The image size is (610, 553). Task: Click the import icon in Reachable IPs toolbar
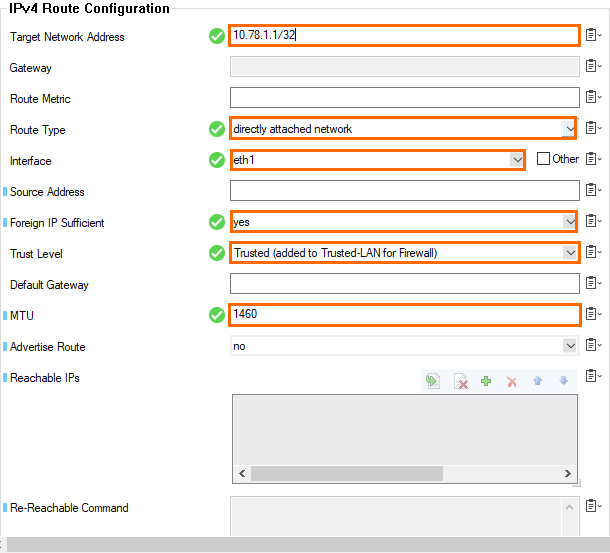[x=433, y=381]
